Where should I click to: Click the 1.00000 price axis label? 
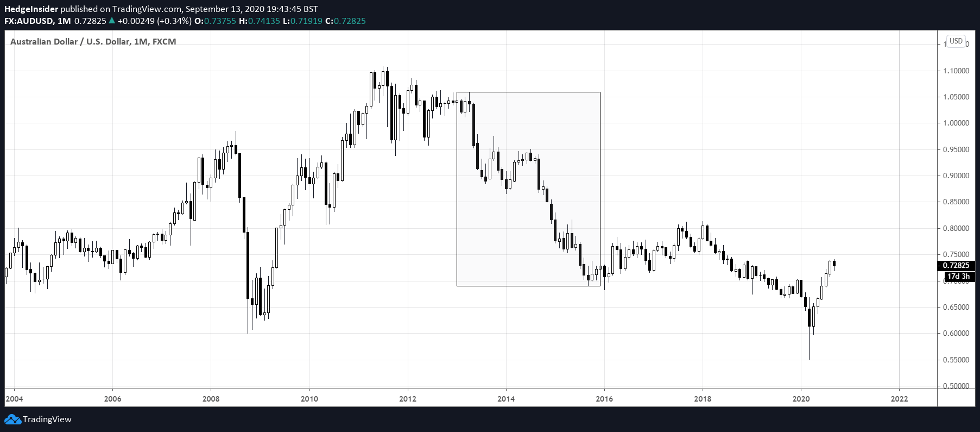(956, 123)
